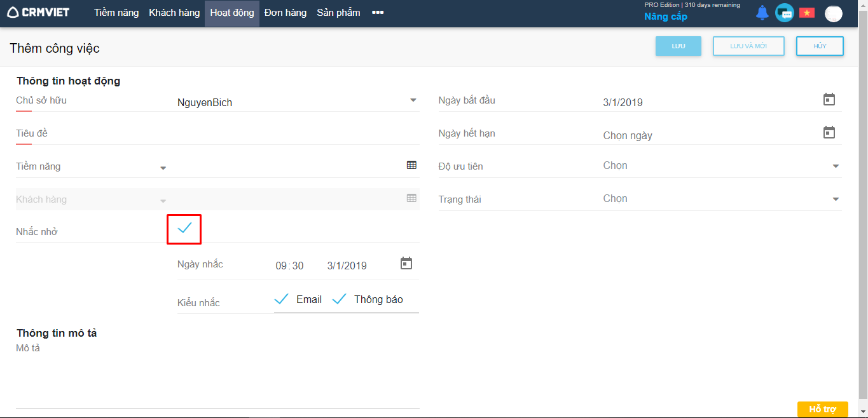Image resolution: width=868 pixels, height=418 pixels.
Task: Open the Độ ưu tiên dropdown
Action: point(836,166)
